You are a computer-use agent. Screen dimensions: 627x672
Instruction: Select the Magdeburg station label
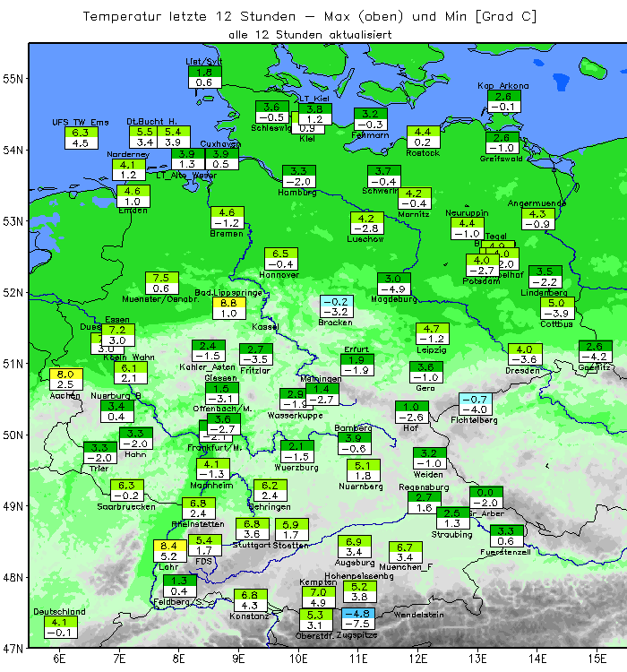point(394,299)
